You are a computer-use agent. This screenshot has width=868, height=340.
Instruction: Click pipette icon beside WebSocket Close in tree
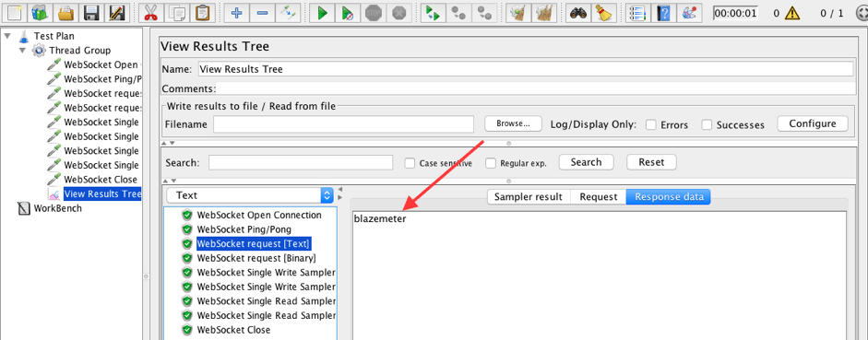(x=54, y=179)
